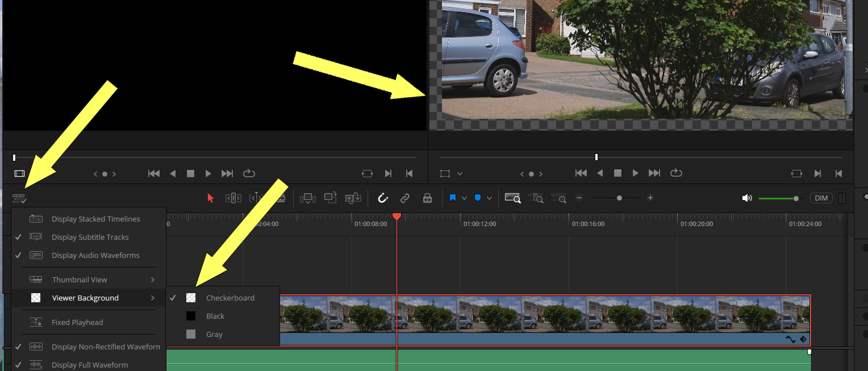
Task: Mark Out point in the source viewer
Action: [x=409, y=173]
